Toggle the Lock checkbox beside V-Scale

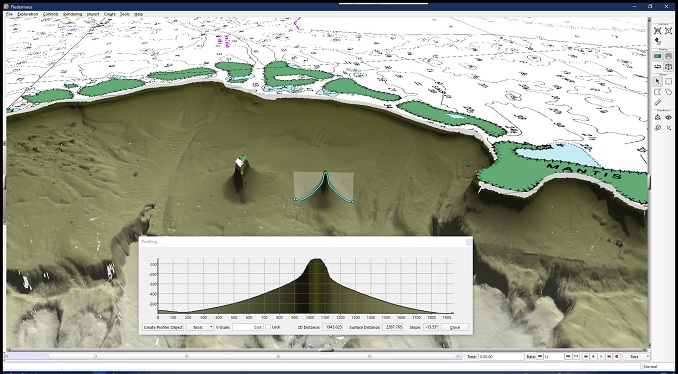pyautogui.click(x=268, y=327)
